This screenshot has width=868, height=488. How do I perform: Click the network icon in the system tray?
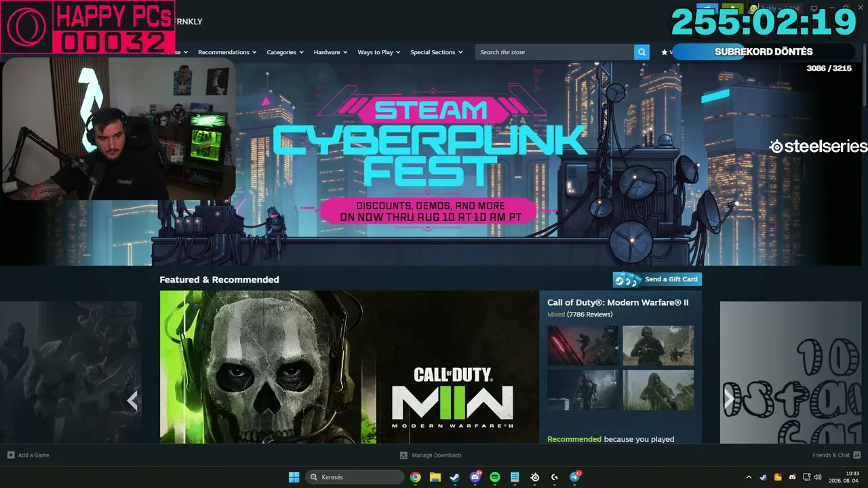pos(806,477)
